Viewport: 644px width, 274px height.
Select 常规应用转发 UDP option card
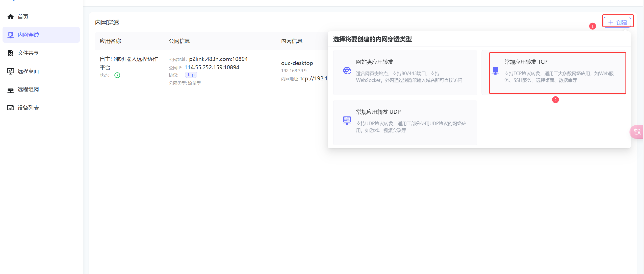405,123
